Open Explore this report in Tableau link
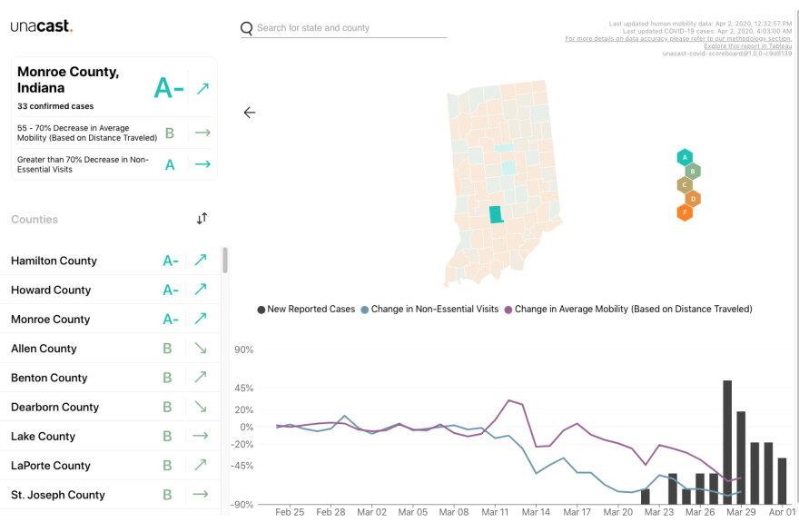The width and height of the screenshot is (799, 532). pyautogui.click(x=747, y=46)
